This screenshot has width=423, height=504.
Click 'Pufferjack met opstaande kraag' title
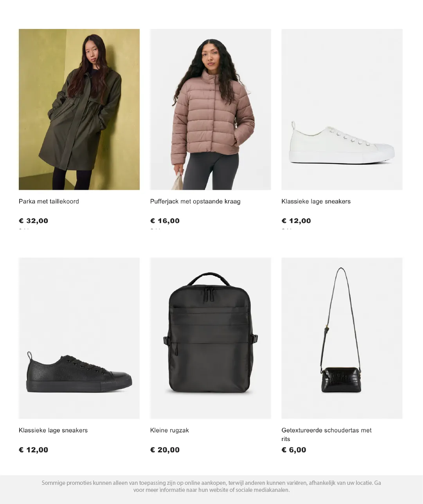tap(195, 202)
